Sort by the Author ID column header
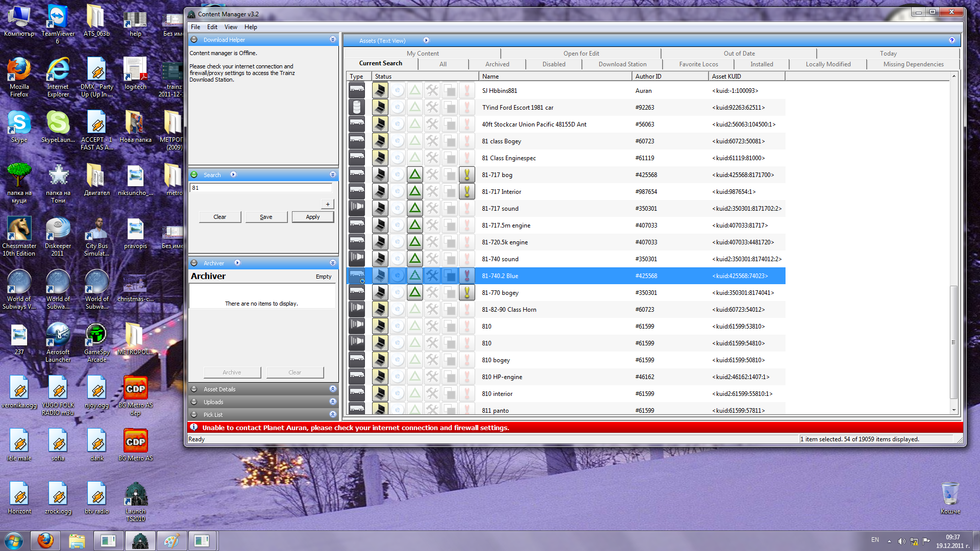Image resolution: width=980 pixels, height=551 pixels. [x=670, y=77]
